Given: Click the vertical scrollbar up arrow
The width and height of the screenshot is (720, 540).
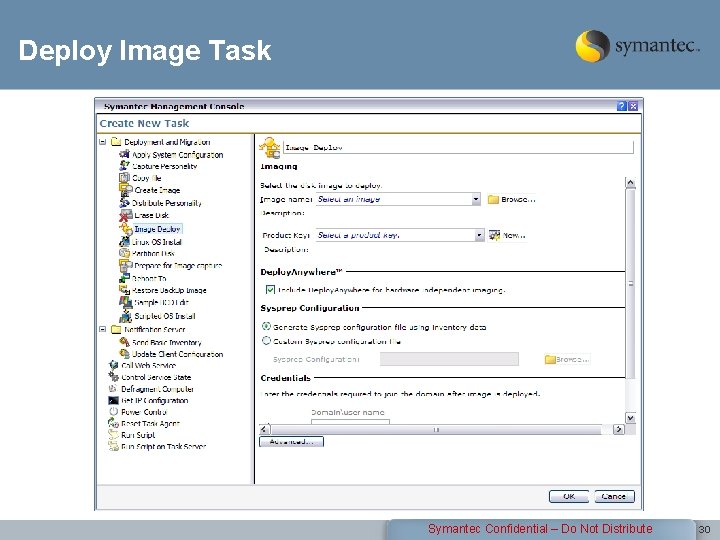Looking at the screenshot, I should point(630,183).
